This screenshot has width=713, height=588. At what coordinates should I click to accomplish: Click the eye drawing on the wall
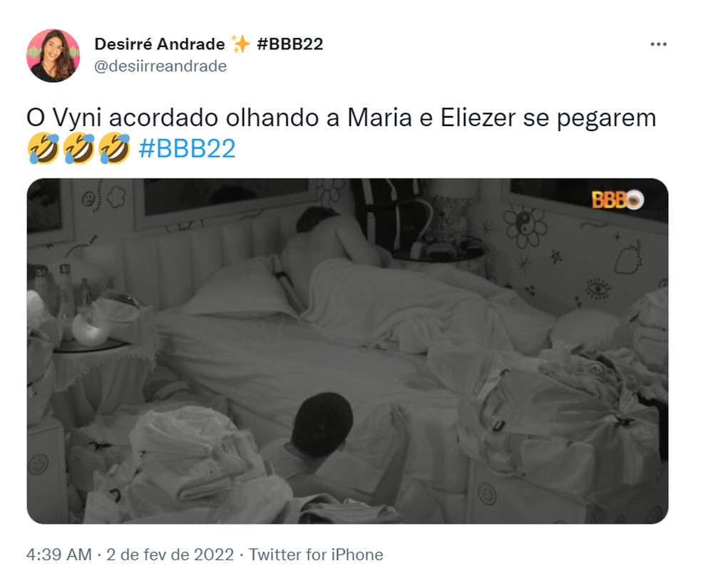pyautogui.click(x=597, y=288)
